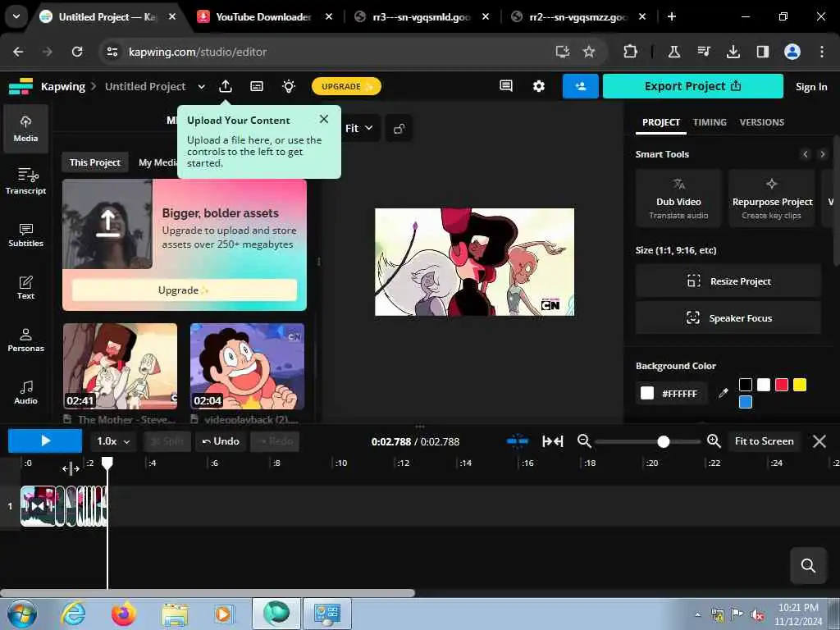Open the 1.0x playback speed dropdown
Screen dimensions: 840x630
pyautogui.click(x=112, y=441)
